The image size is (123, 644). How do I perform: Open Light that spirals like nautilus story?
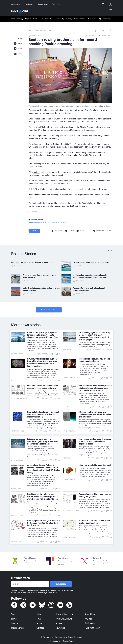coord(95,465)
